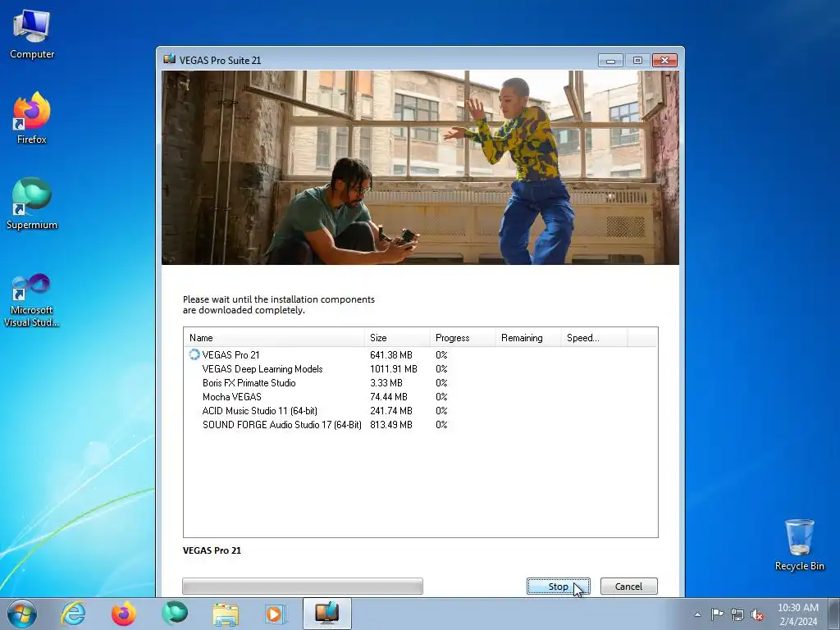Open the Firefox desktop shortcut
This screenshot has height=630, width=840.
(32, 118)
